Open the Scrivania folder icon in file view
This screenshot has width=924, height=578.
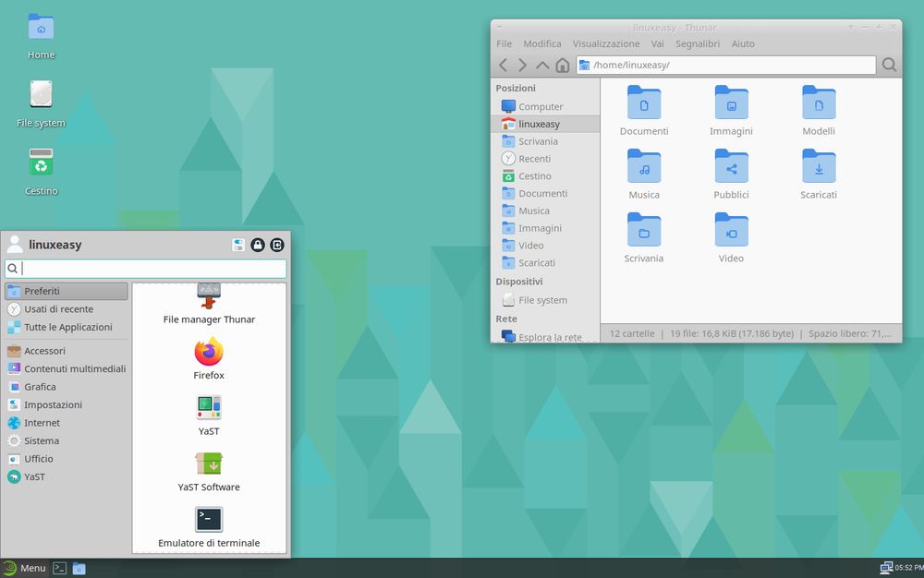643,229
